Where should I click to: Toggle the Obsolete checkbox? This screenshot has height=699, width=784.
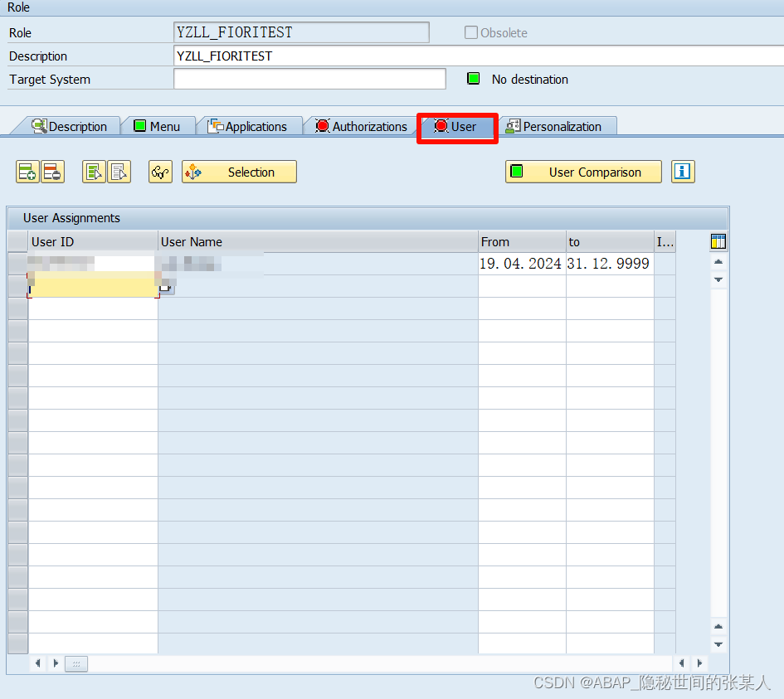pyautogui.click(x=471, y=32)
